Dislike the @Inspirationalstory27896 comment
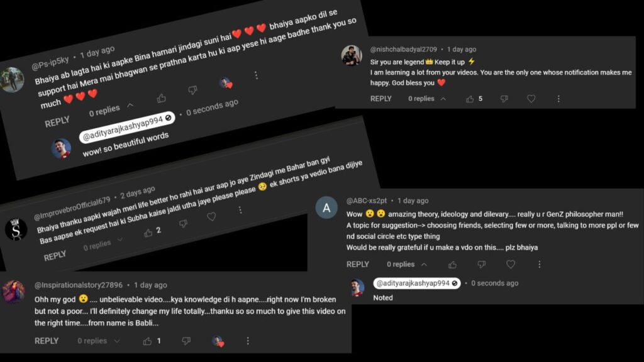 [186, 341]
